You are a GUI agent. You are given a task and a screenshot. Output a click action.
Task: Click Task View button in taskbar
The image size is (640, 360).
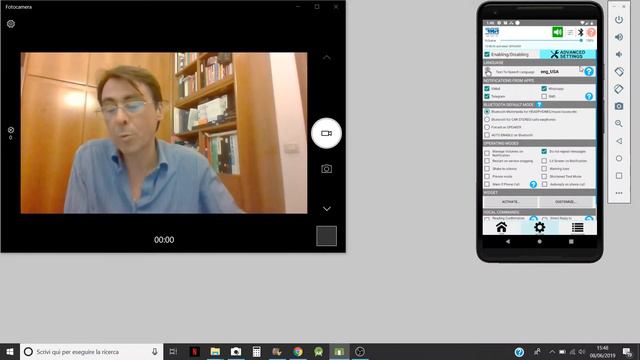(x=173, y=351)
